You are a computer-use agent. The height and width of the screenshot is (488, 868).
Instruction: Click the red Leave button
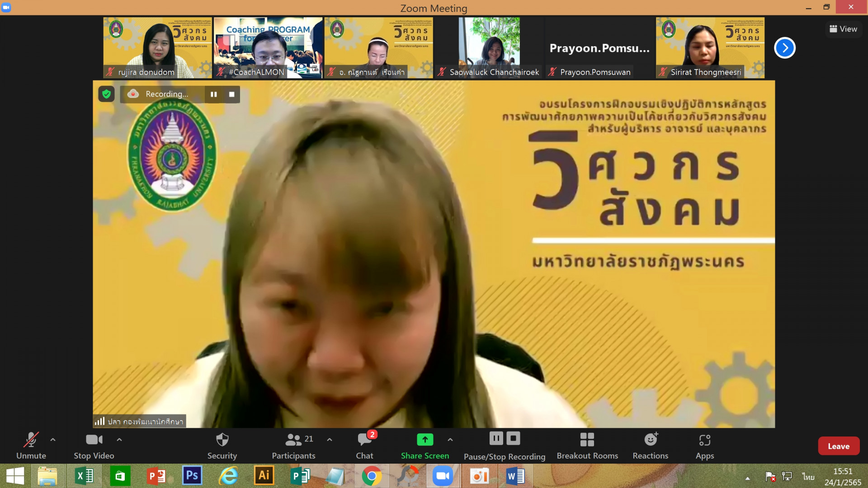(839, 446)
